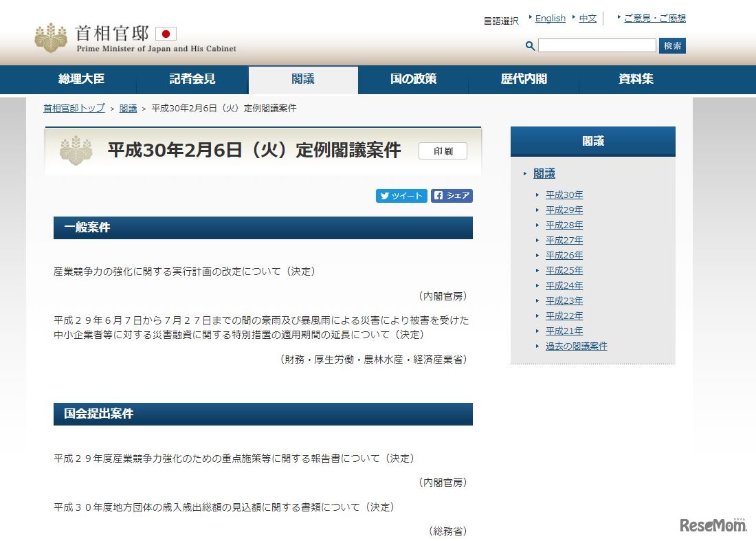756x541 pixels.
Task: Open the 記者会見 navigation tab
Action: (192, 79)
